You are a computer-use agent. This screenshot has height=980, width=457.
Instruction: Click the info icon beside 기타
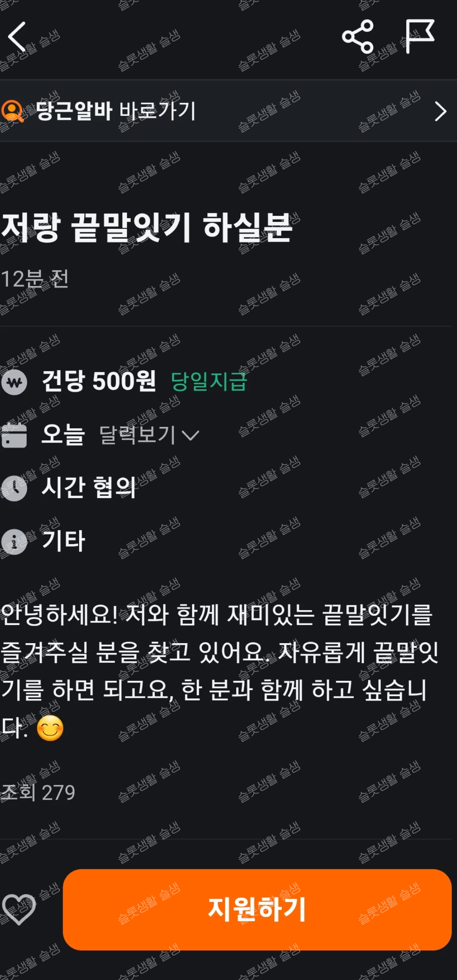click(x=14, y=541)
